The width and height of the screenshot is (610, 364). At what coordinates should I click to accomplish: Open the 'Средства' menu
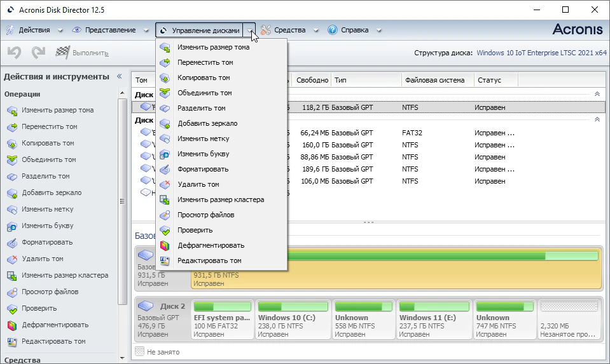click(289, 30)
